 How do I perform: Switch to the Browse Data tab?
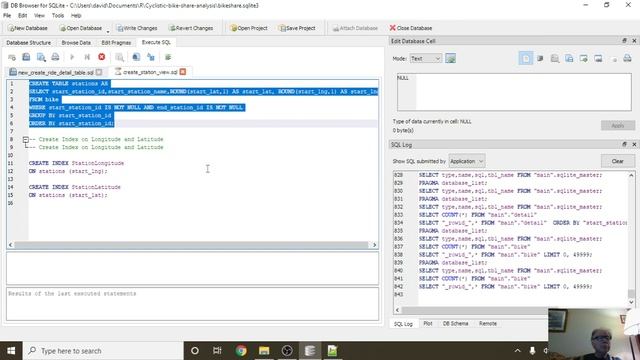[76, 42]
